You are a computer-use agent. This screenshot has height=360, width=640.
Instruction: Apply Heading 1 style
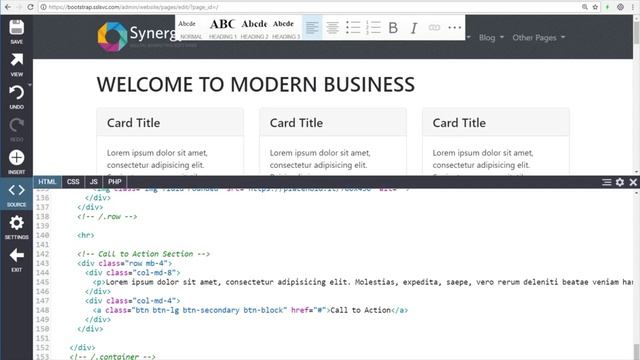point(222,29)
